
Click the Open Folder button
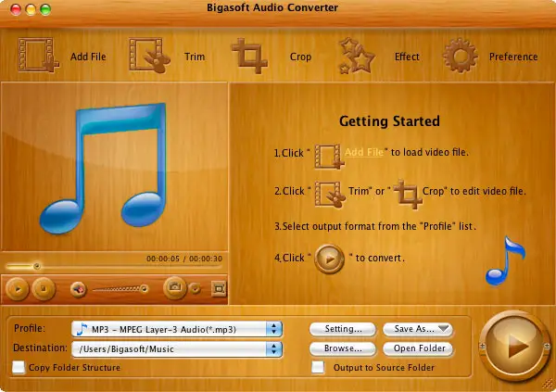tap(418, 348)
